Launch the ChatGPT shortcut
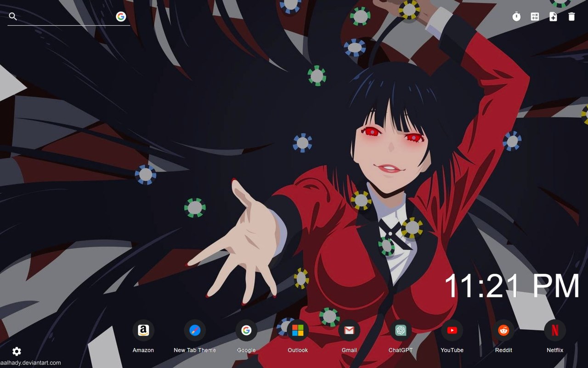 pyautogui.click(x=401, y=330)
